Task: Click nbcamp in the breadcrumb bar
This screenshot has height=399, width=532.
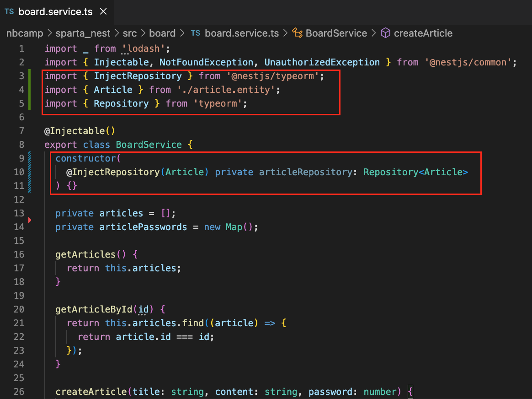Action: pos(25,33)
